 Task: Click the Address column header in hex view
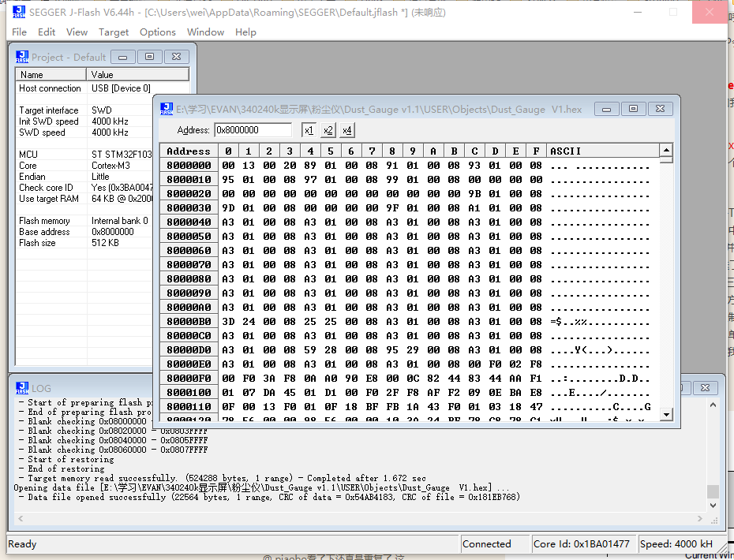coord(189,151)
